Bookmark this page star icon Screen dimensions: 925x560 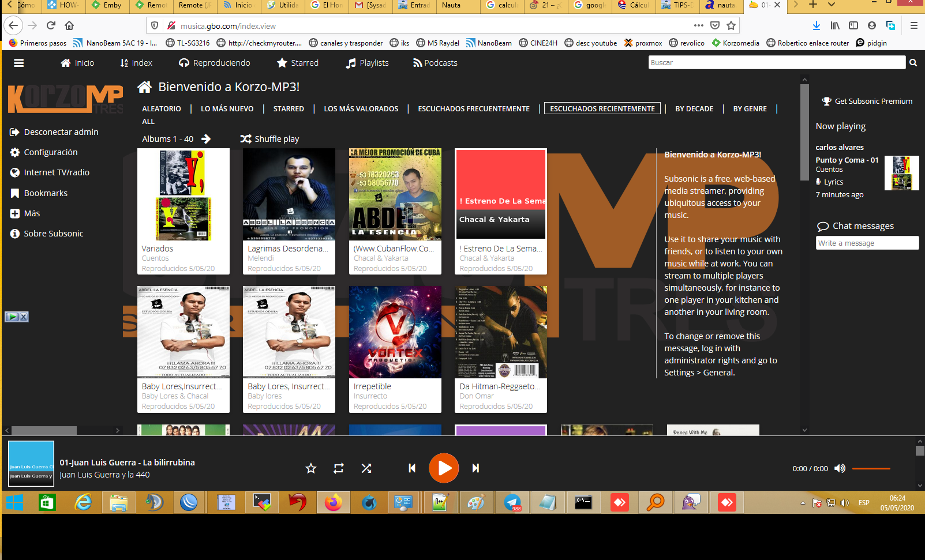[x=731, y=25]
